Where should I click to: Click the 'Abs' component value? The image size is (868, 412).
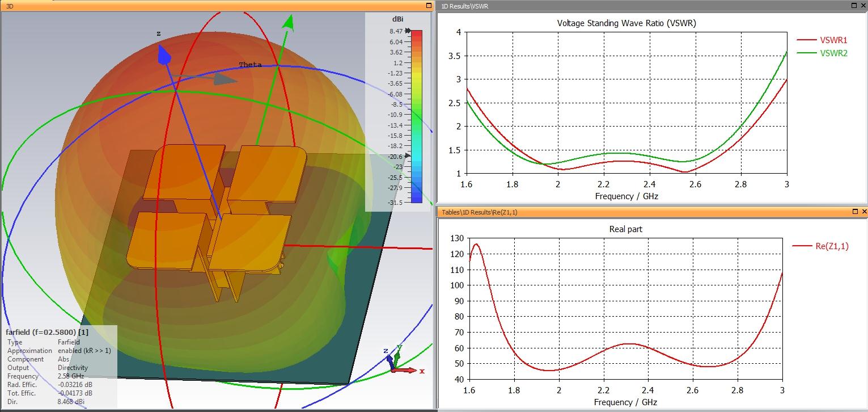[x=63, y=359]
